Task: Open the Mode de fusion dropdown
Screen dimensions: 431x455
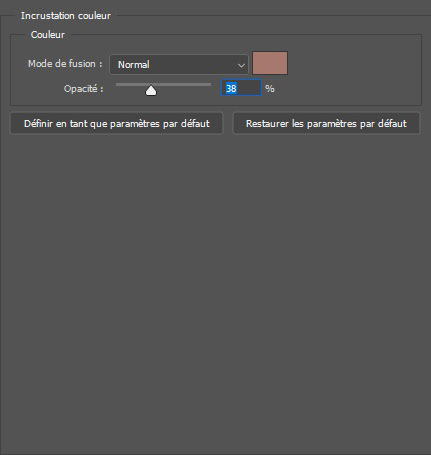Action: (179, 64)
